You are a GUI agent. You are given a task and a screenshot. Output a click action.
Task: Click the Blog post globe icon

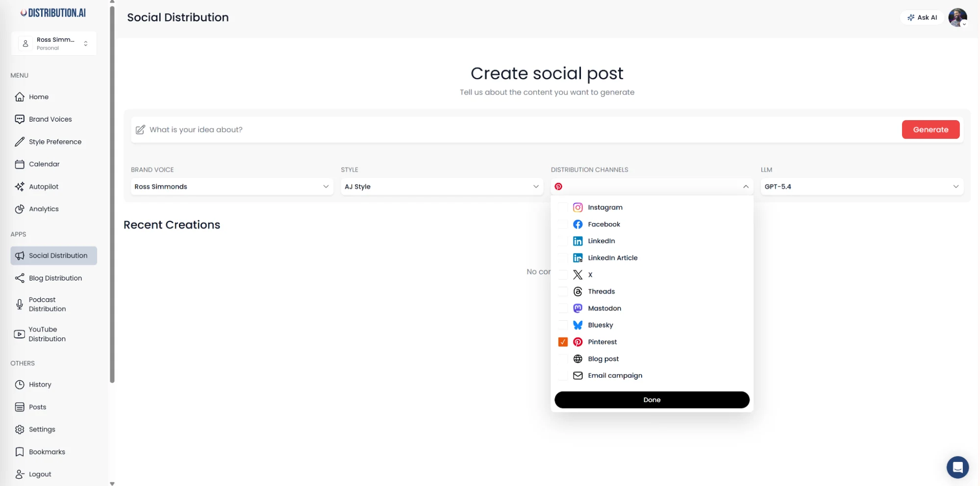578,358
